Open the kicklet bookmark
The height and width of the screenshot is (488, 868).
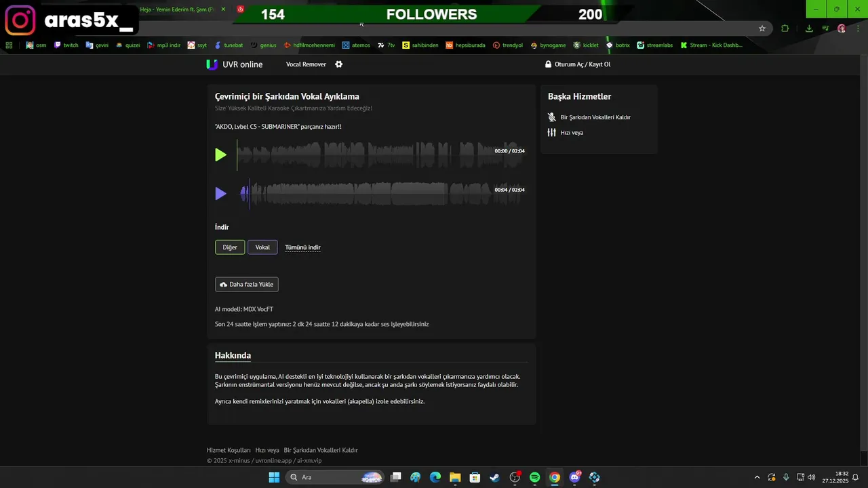[x=586, y=45]
